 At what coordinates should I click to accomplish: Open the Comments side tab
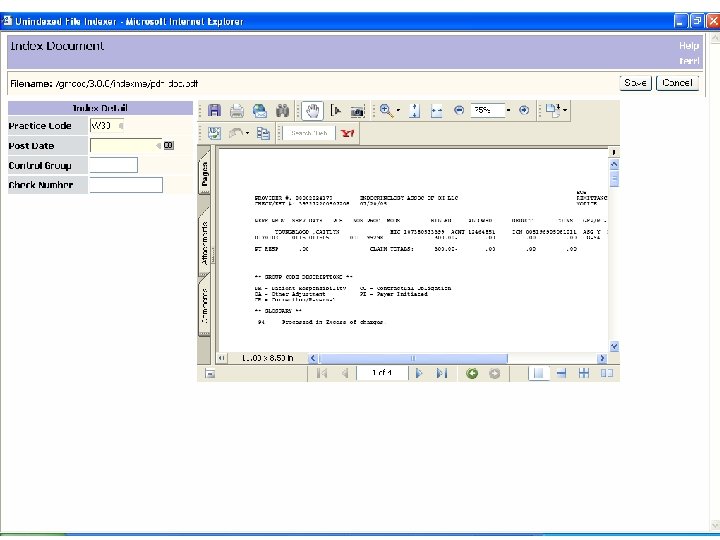(204, 306)
